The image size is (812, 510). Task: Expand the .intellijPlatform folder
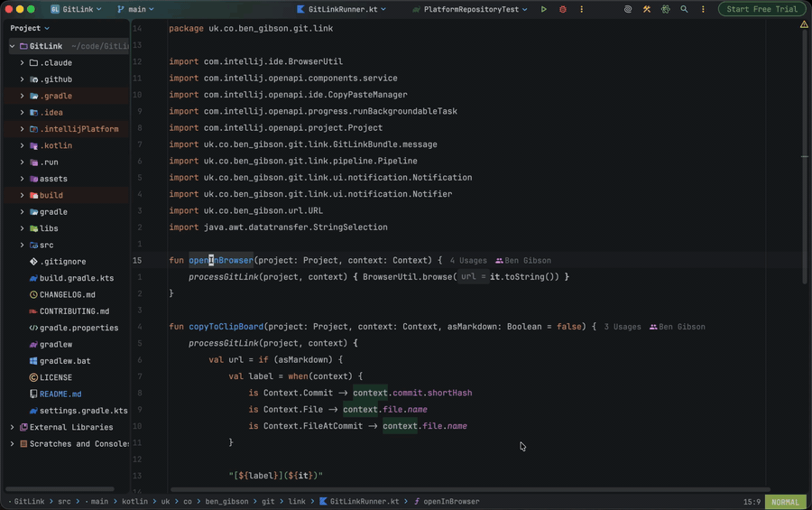[22, 129]
